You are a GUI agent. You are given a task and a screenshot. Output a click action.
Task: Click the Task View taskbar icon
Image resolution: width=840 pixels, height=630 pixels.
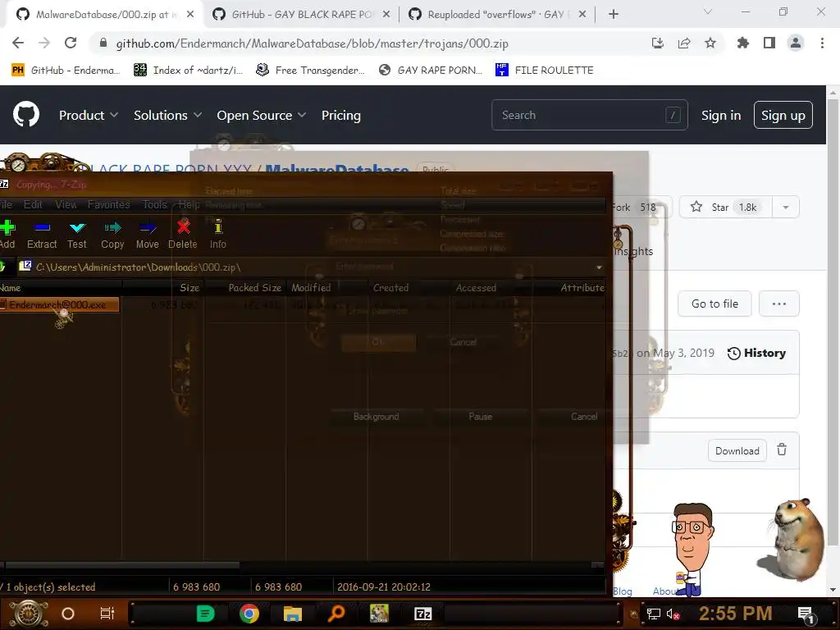pos(107,614)
